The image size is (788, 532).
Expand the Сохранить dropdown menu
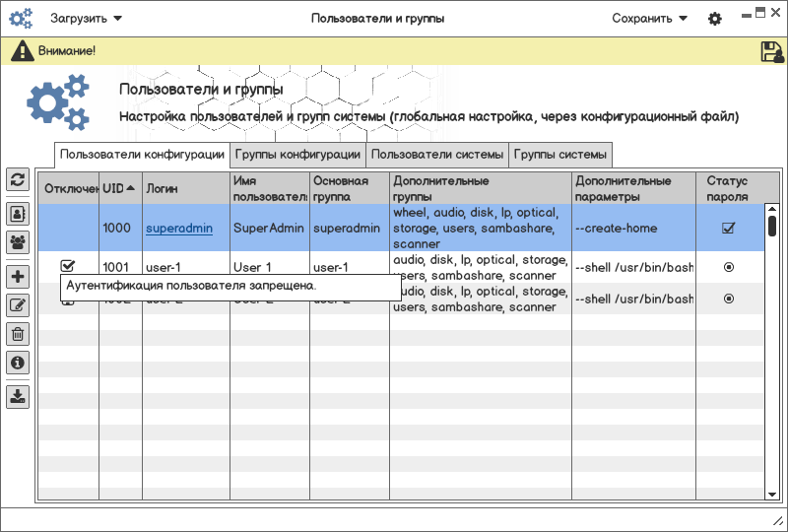pyautogui.click(x=649, y=18)
